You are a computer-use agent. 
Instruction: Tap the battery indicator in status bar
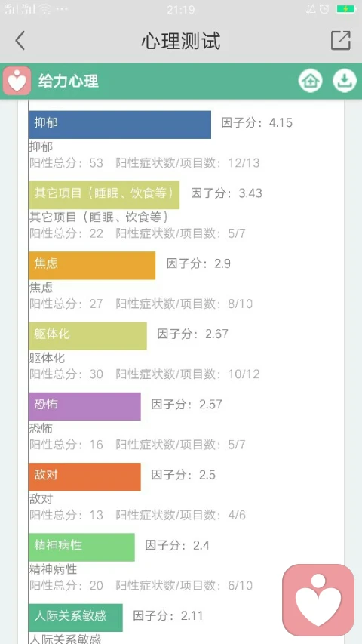click(345, 9)
